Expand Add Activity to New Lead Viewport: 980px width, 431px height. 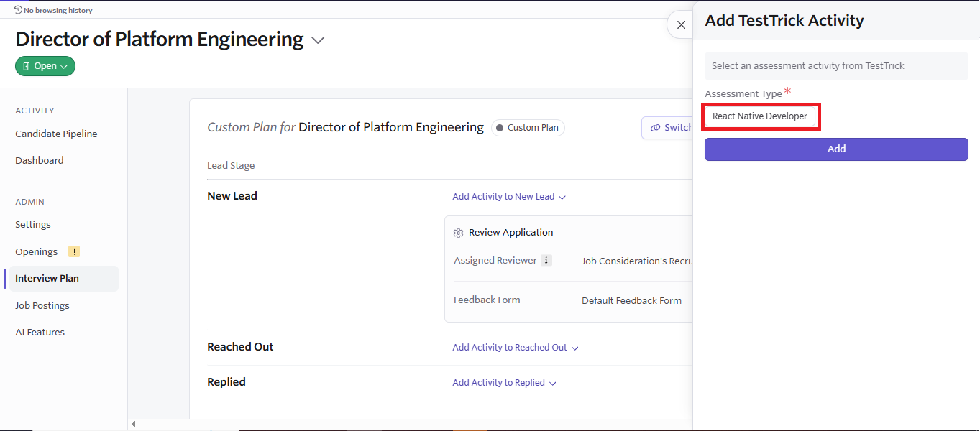tap(509, 197)
